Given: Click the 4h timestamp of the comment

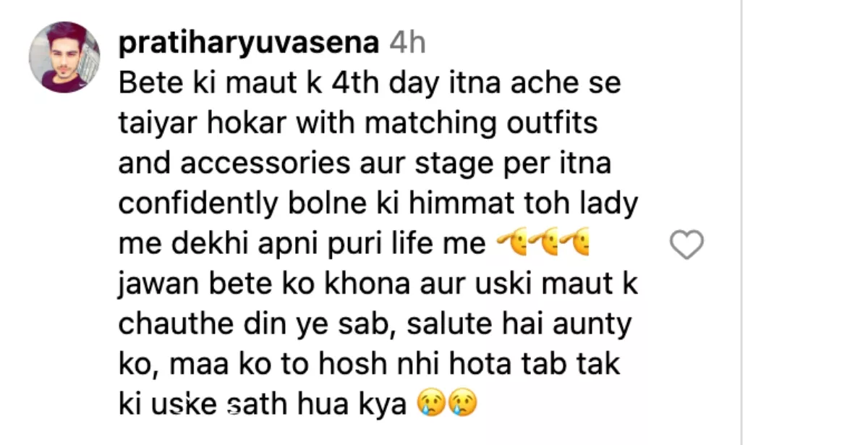Looking at the screenshot, I should (x=407, y=44).
